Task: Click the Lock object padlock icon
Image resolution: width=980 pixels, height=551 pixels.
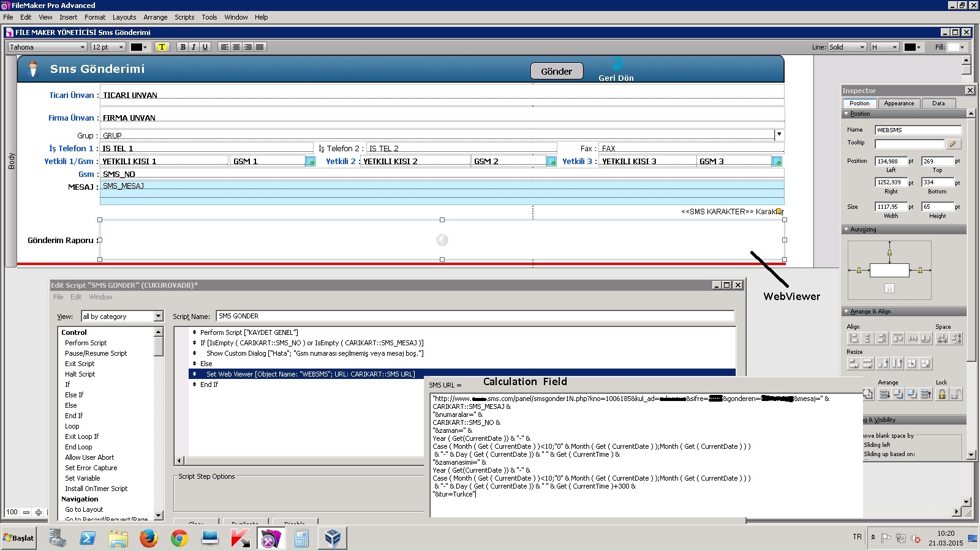Action: pyautogui.click(x=942, y=394)
